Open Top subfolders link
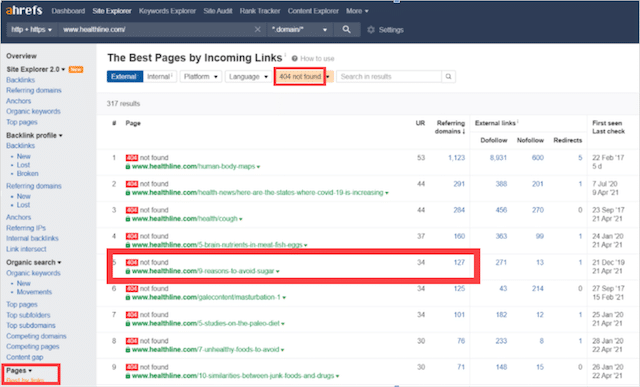Screen dimensions: 640x387 28,315
